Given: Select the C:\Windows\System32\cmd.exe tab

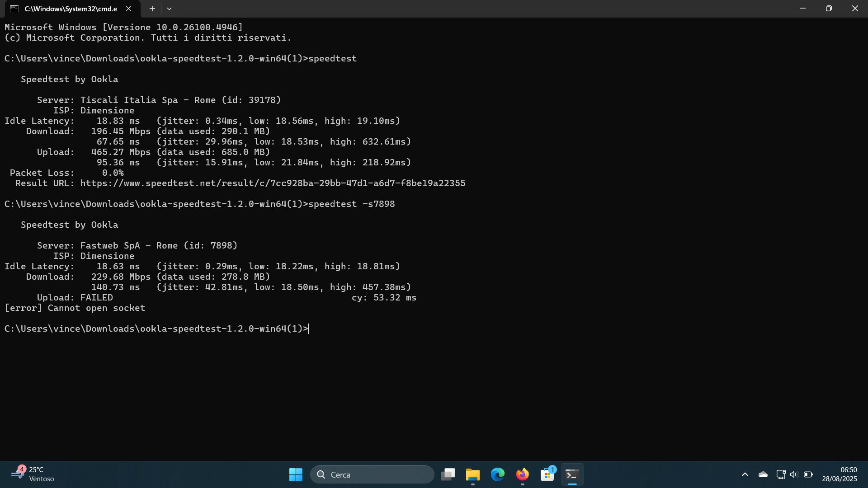Looking at the screenshot, I should [x=68, y=9].
